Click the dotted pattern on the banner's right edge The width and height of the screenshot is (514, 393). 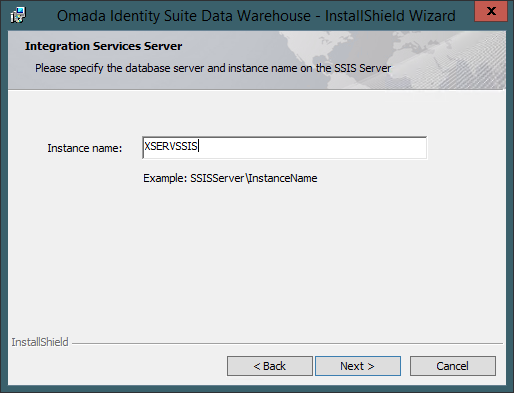click(x=480, y=60)
